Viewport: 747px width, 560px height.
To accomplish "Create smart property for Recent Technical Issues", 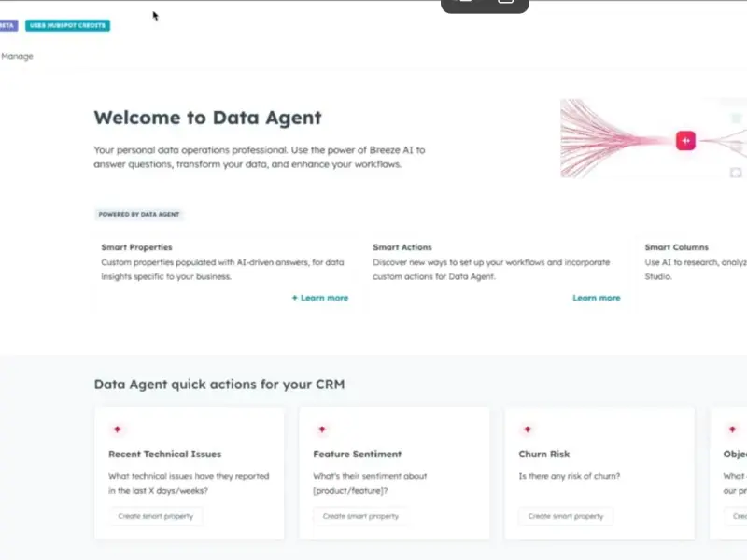I will (x=156, y=516).
